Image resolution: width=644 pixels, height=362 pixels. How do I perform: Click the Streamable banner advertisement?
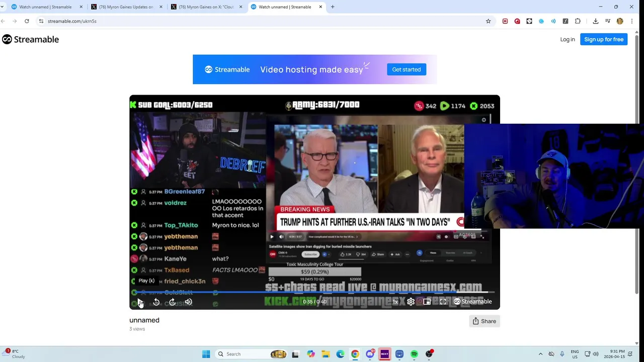314,69
